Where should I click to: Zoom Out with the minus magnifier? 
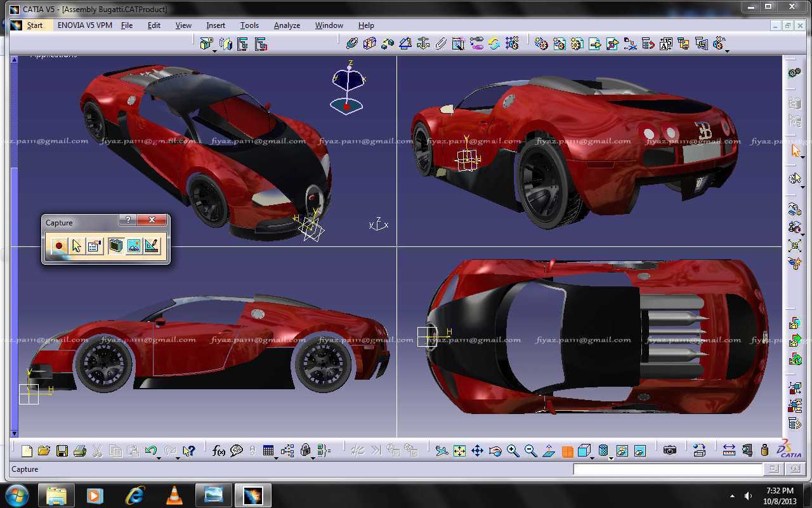tap(531, 451)
